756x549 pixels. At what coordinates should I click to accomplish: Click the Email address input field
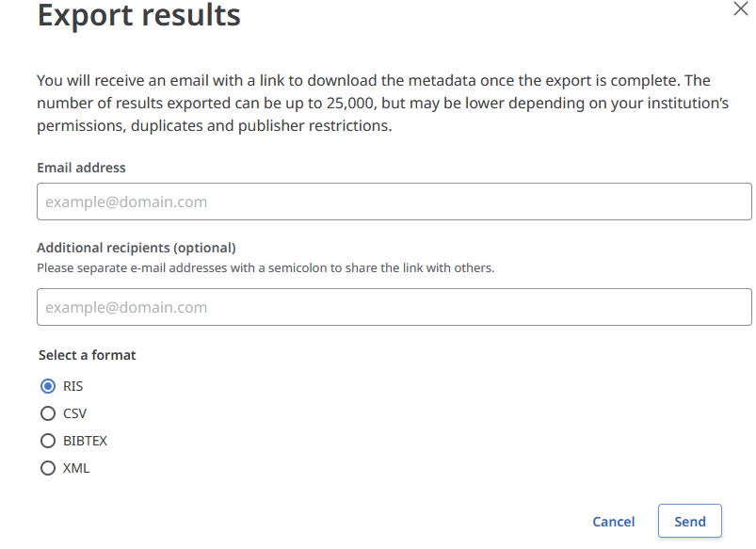click(x=394, y=202)
